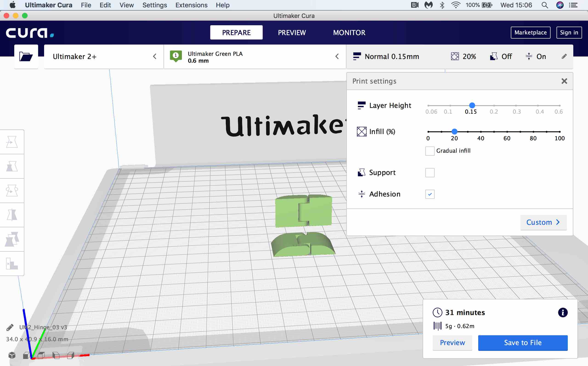Image resolution: width=588 pixels, height=366 pixels.
Task: Switch to right side view cube icon
Action: (71, 355)
